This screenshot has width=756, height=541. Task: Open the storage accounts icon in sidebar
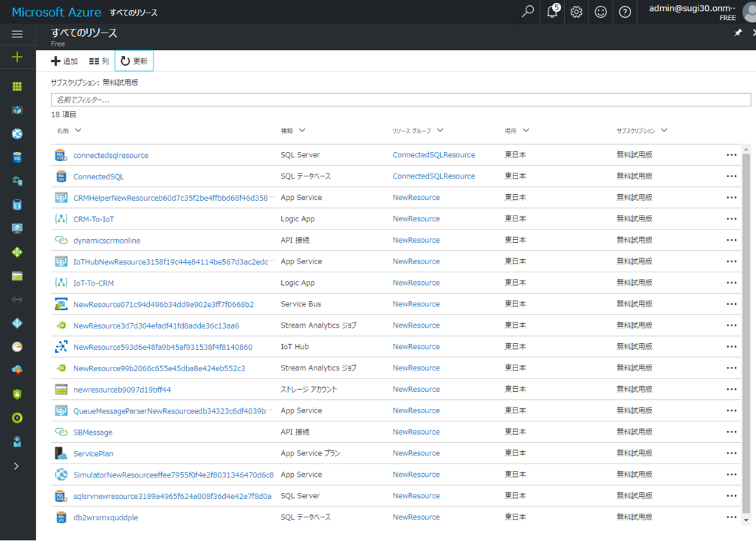coord(18,276)
